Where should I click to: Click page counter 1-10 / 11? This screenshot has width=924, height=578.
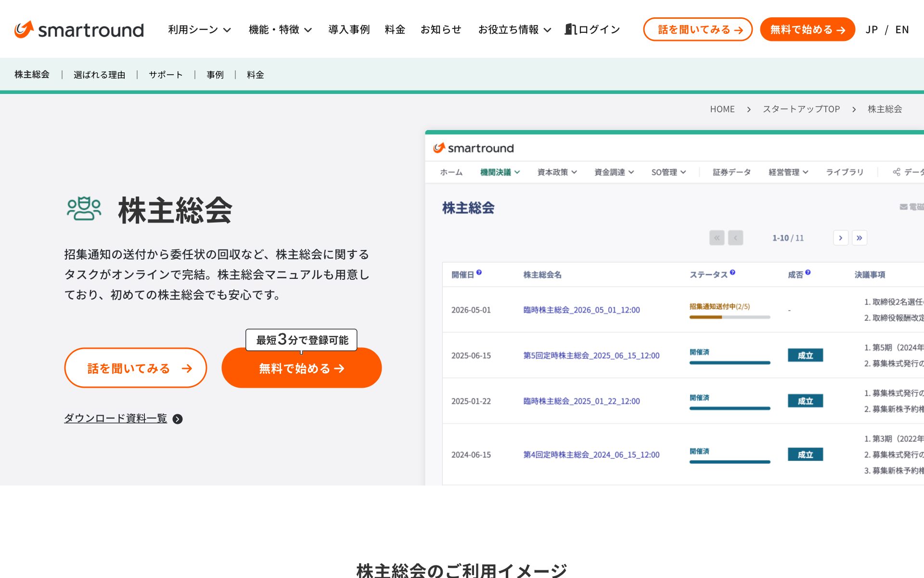tap(788, 238)
